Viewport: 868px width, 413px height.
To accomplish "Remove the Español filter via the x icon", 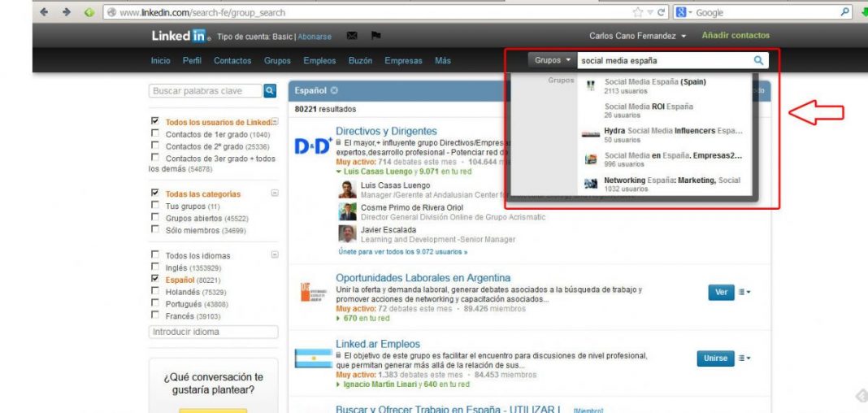I will 334,91.
